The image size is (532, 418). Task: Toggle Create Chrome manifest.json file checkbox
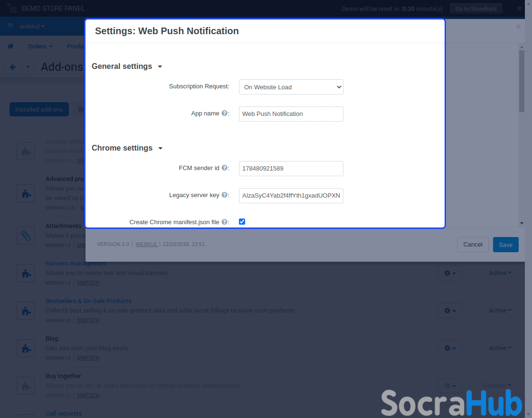pos(242,221)
